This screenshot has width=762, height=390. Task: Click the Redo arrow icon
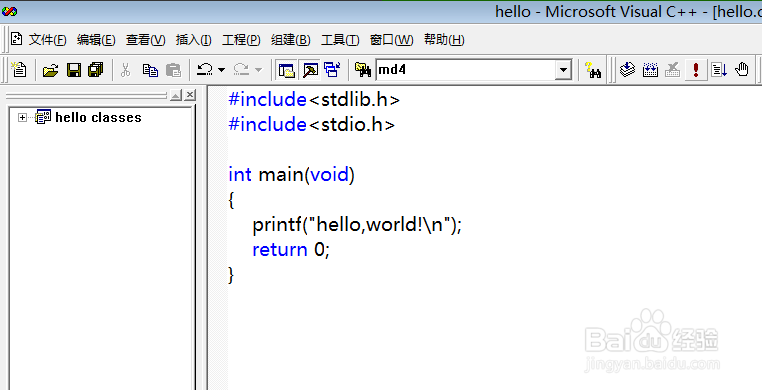[x=242, y=70]
